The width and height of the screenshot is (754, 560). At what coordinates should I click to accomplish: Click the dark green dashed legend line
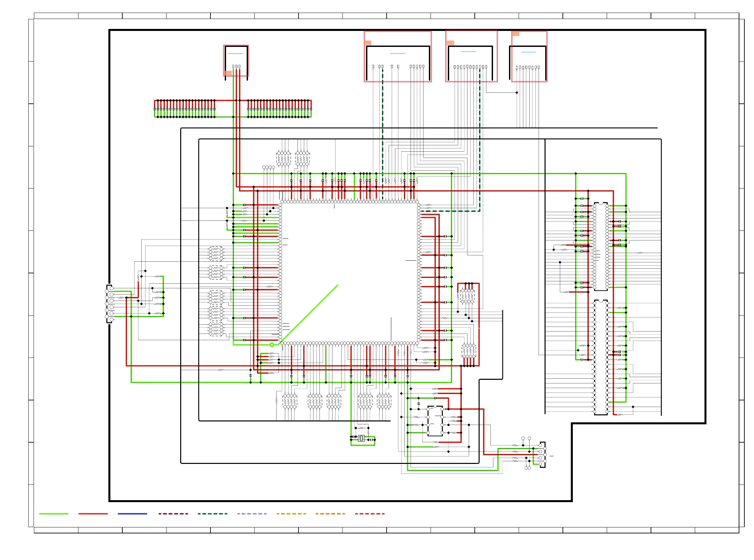tap(212, 513)
